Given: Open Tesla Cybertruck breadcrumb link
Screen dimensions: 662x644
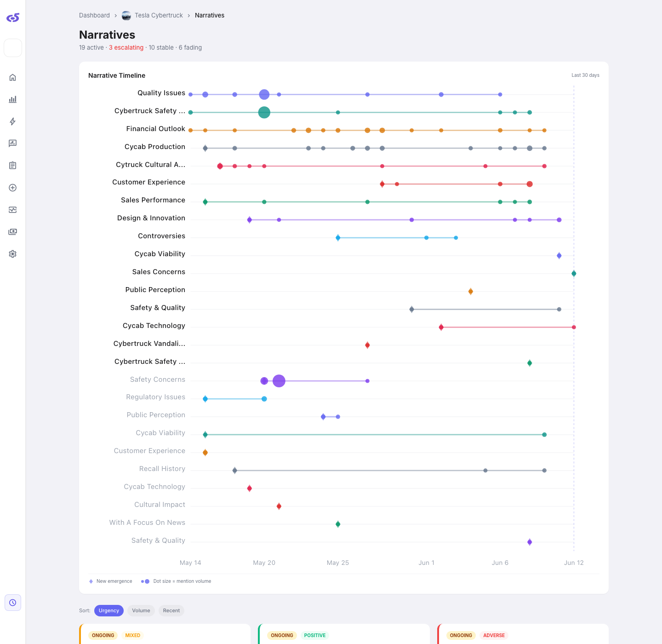Looking at the screenshot, I should [x=159, y=15].
